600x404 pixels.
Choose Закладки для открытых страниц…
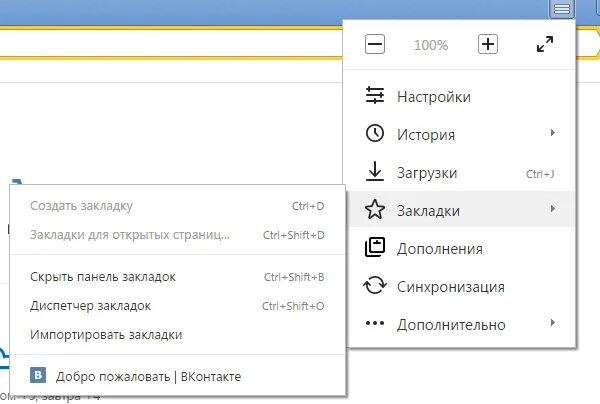[178, 235]
